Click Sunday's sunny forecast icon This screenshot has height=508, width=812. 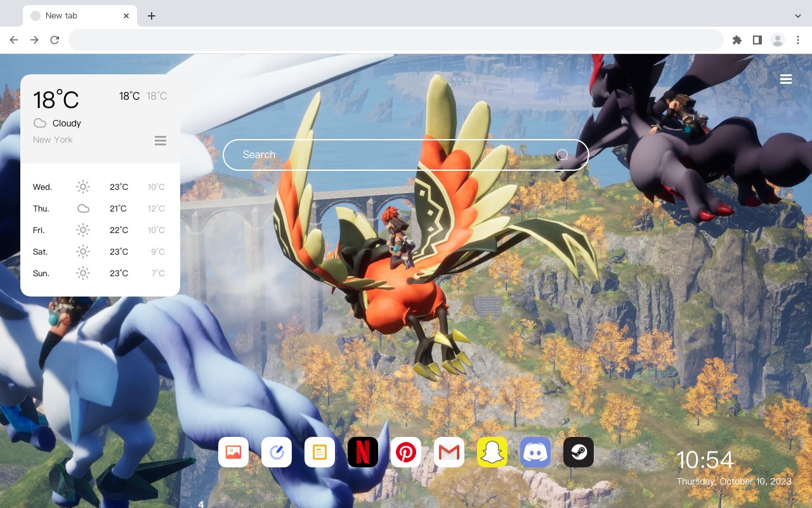(83, 273)
